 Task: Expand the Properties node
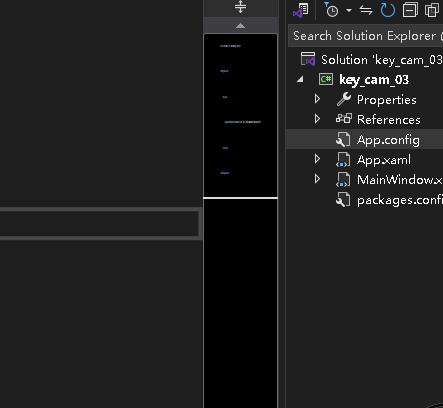click(x=317, y=99)
